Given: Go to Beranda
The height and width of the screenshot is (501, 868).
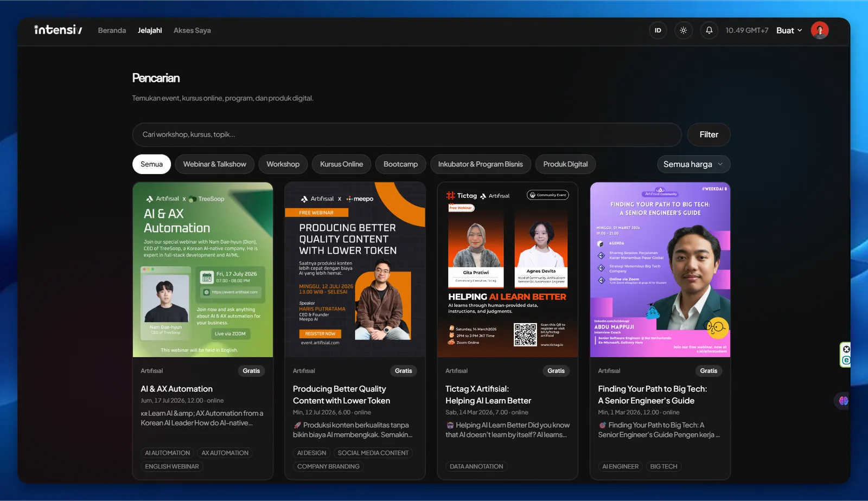Looking at the screenshot, I should point(112,30).
